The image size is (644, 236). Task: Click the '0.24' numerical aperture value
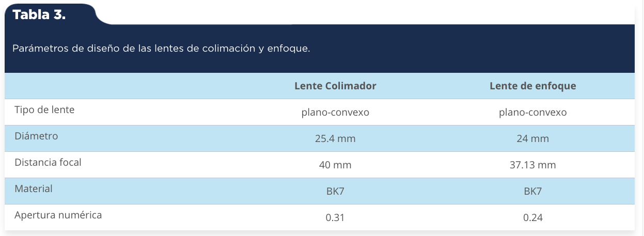point(532,218)
